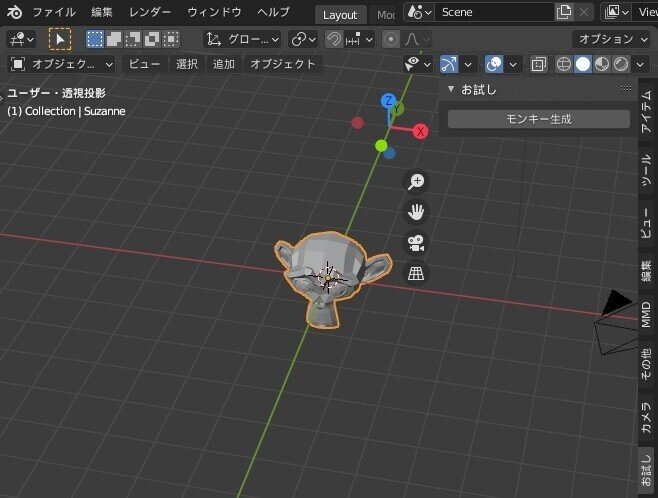This screenshot has height=498, width=658.
Task: Open the レンダー menu
Action: 150,12
